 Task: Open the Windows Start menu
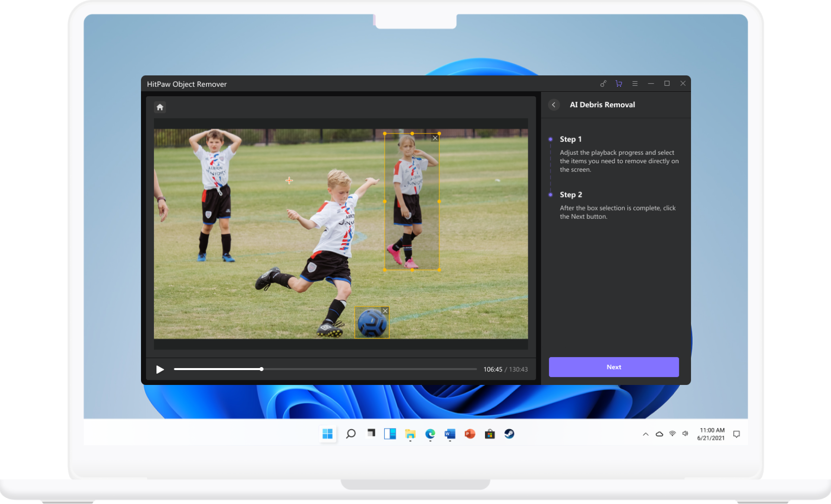pyautogui.click(x=327, y=434)
